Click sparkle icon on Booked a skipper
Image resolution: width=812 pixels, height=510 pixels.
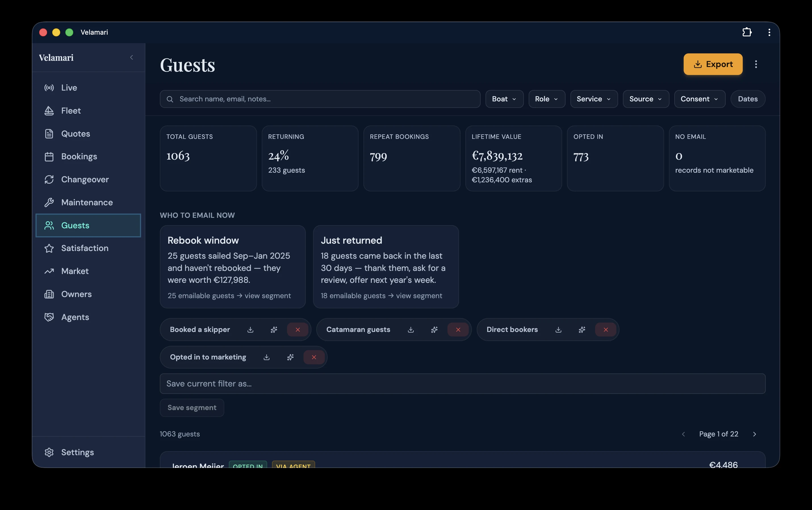click(274, 330)
